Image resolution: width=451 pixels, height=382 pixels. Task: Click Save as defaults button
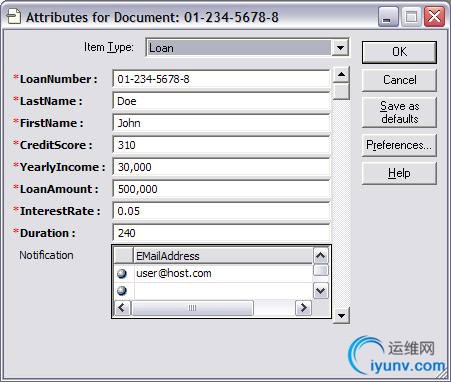coord(399,112)
